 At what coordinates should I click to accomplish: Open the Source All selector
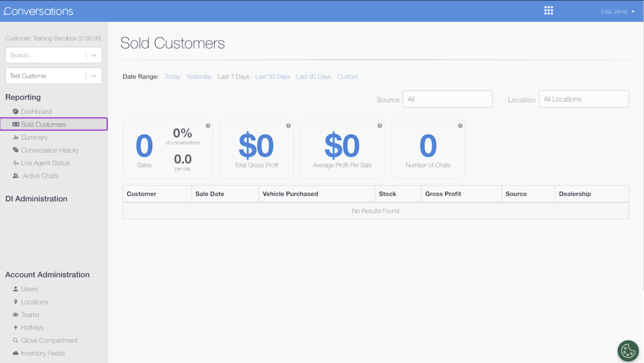point(447,99)
